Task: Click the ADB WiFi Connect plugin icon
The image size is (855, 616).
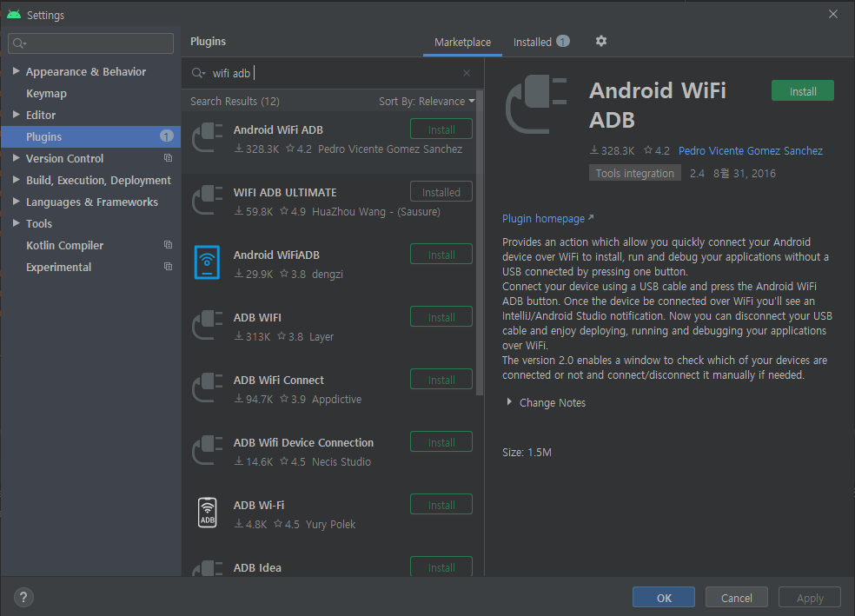Action: [x=207, y=388]
